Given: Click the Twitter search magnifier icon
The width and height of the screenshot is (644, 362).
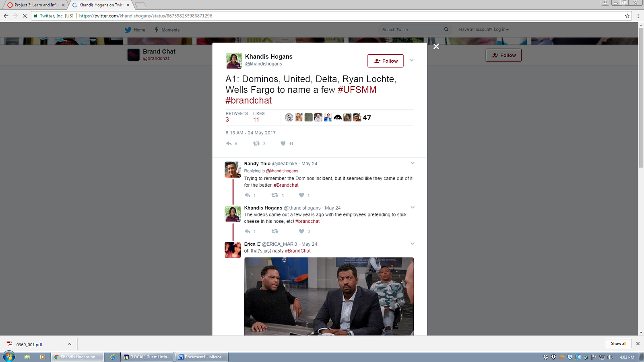Looking at the screenshot, I should [446, 29].
